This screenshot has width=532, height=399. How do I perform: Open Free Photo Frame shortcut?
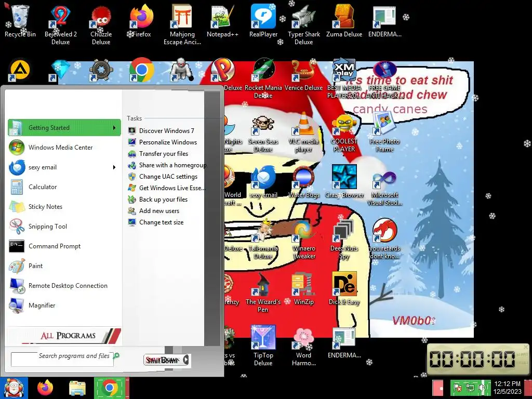pos(384,133)
